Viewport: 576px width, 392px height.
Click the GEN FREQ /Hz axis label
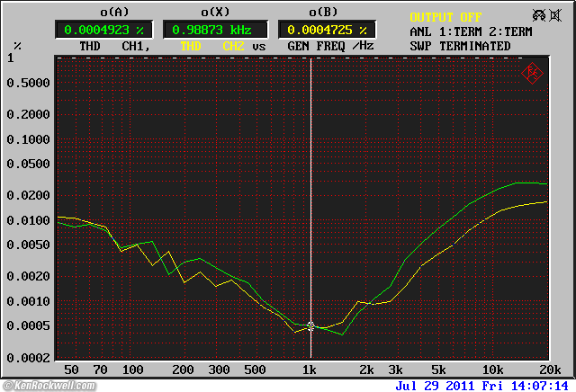pyautogui.click(x=329, y=46)
